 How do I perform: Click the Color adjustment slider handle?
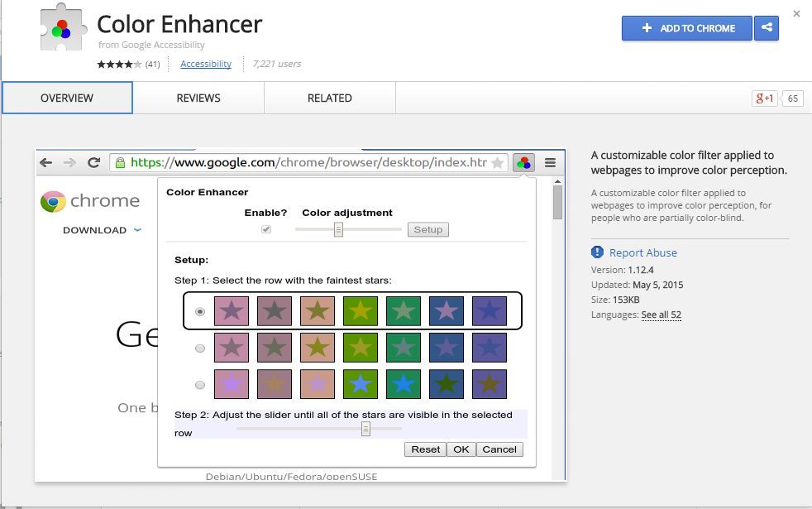338,229
